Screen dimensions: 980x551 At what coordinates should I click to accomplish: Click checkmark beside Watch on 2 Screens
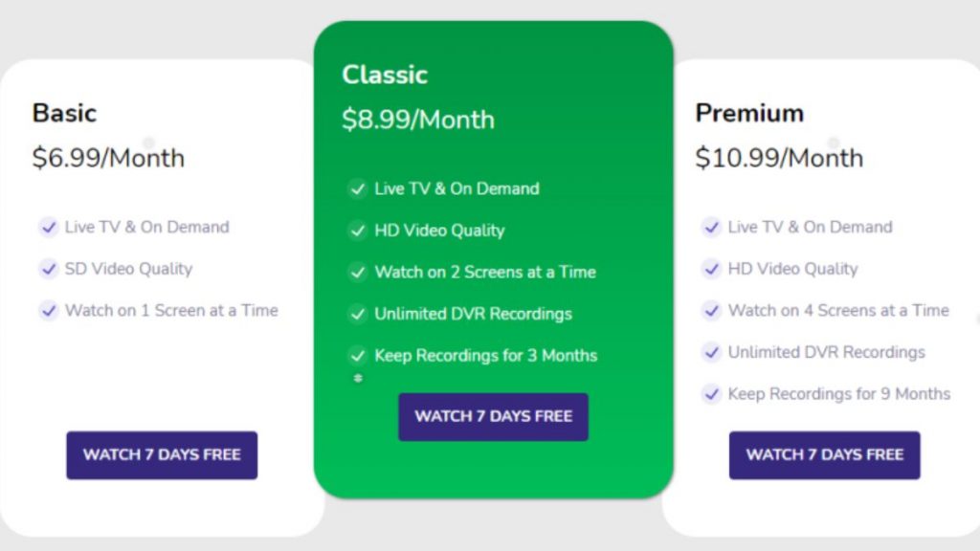click(x=358, y=273)
